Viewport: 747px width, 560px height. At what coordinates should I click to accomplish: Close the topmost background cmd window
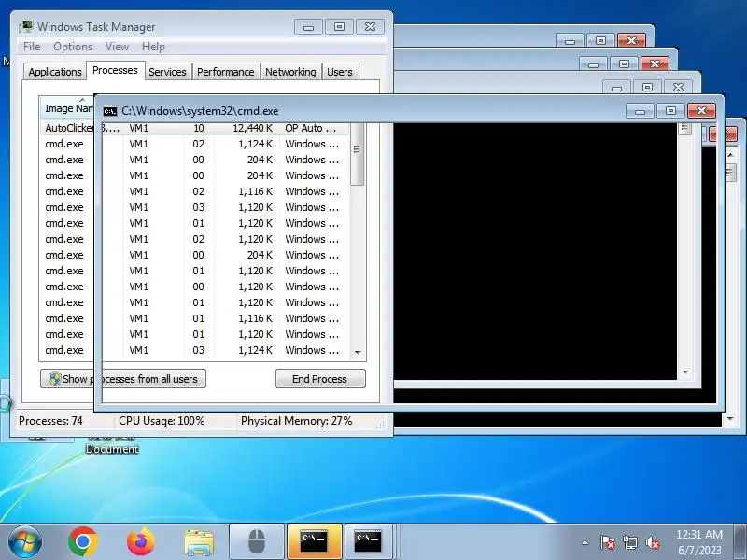point(632,40)
